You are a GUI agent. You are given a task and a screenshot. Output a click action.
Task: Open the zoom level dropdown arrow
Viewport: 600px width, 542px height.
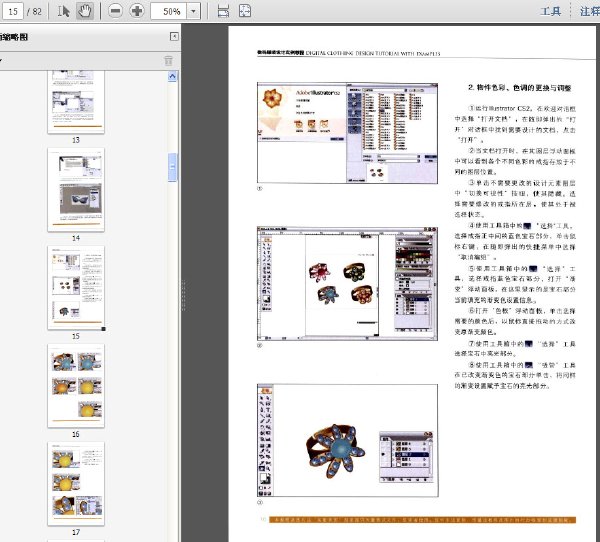click(x=193, y=11)
